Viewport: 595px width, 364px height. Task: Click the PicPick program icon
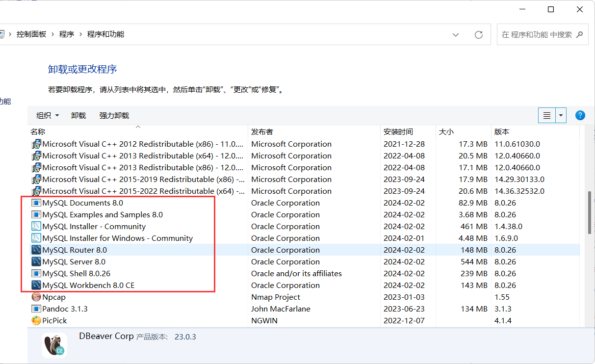pos(36,320)
